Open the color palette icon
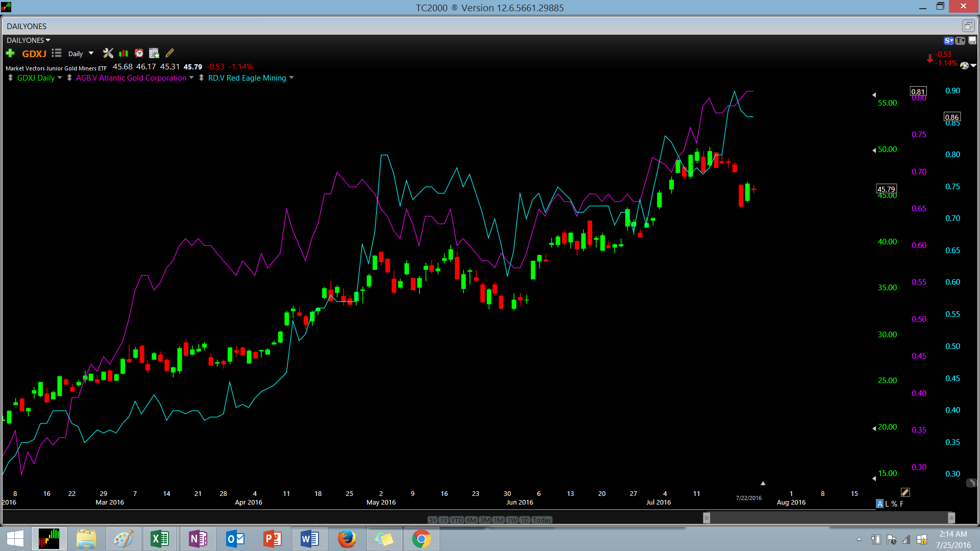The width and height of the screenshot is (980, 551). coord(964,65)
